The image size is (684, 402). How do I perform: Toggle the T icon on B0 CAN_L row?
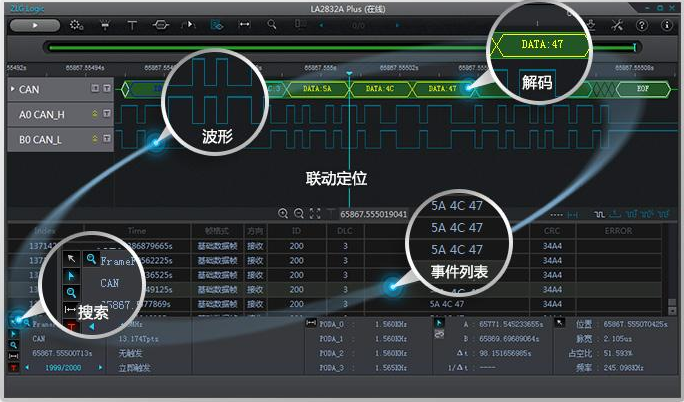pyautogui.click(x=106, y=139)
